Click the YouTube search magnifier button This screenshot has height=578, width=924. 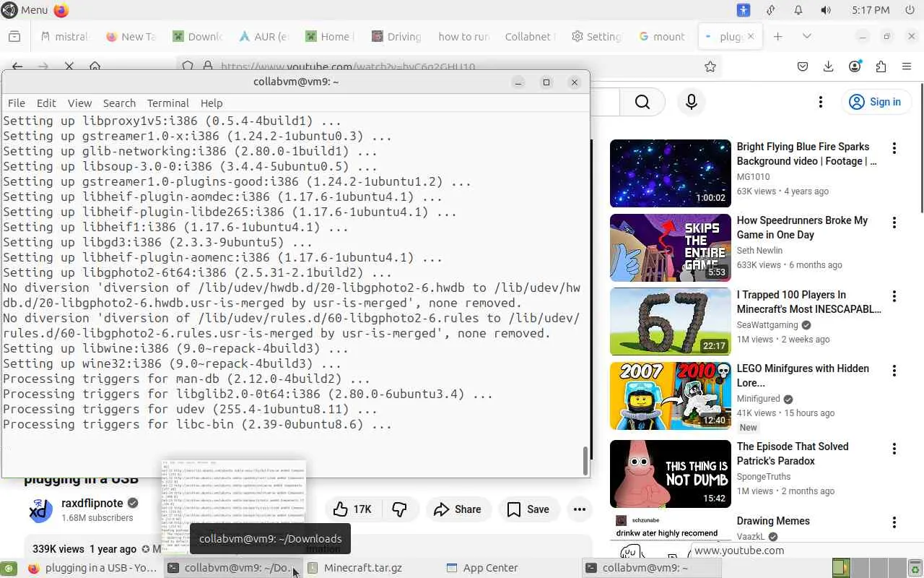click(642, 102)
